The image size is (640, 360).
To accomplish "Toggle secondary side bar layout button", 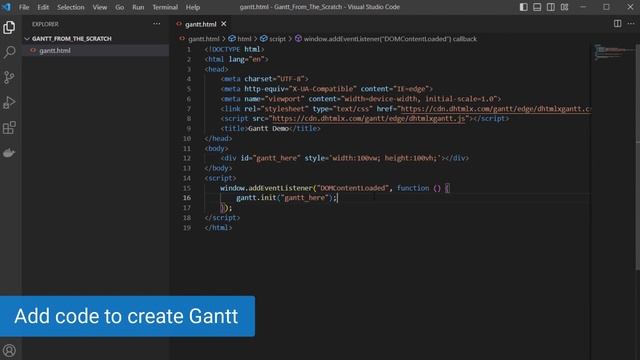I will pos(551,7).
